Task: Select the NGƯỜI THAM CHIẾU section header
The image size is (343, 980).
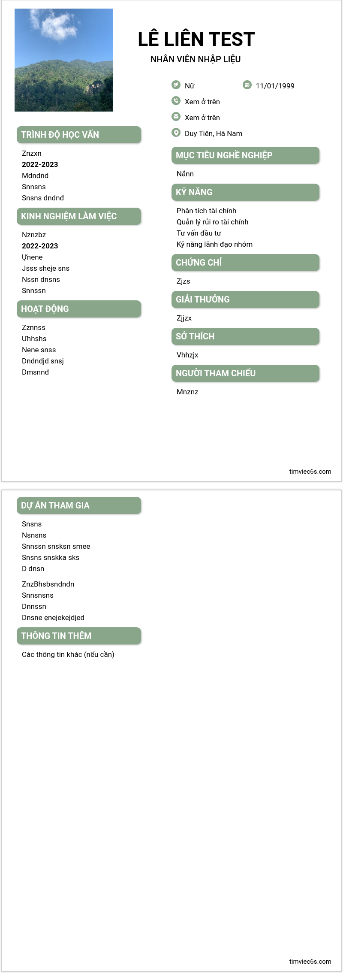Action: [245, 373]
